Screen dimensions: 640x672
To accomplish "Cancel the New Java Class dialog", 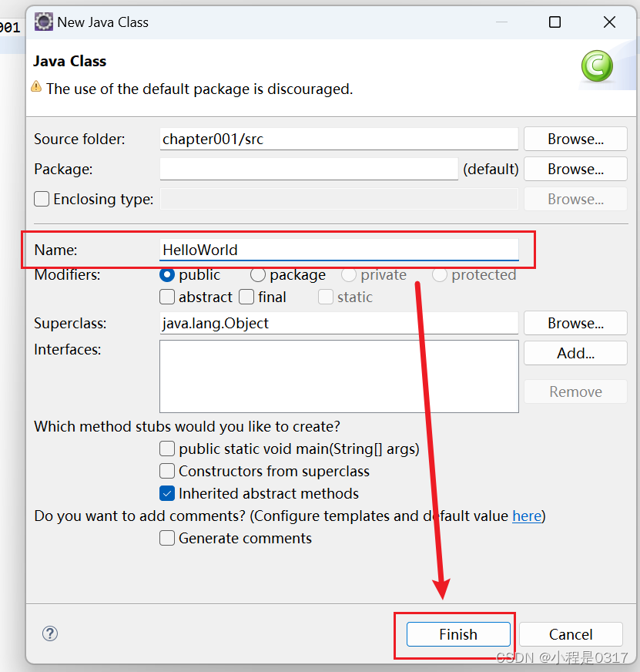I will tap(571, 634).
